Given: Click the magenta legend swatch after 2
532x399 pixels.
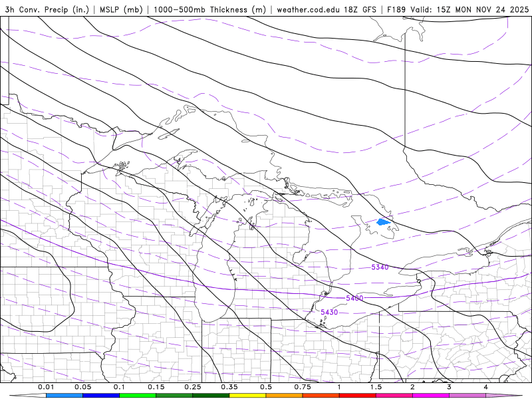Looking at the screenshot, I should tap(431, 396).
